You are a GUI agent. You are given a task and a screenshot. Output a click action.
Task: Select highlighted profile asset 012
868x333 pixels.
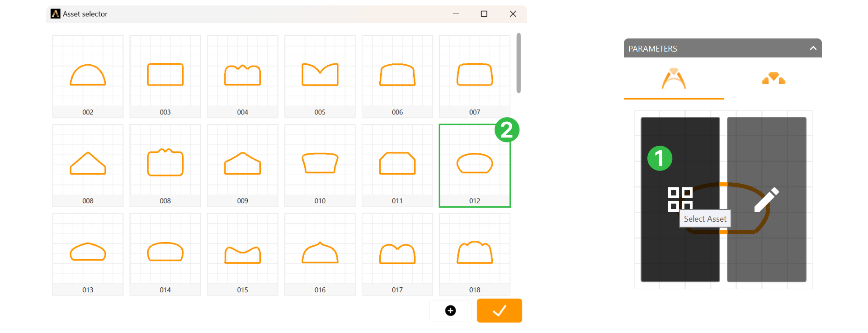pyautogui.click(x=474, y=165)
